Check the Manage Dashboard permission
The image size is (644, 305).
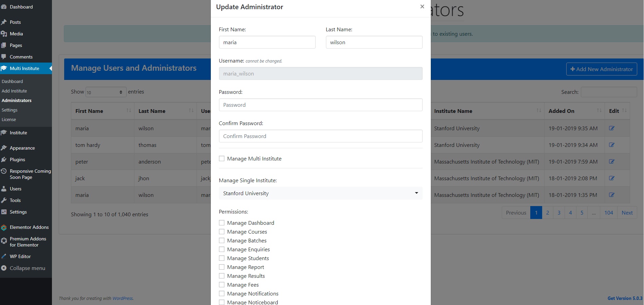pos(222,223)
